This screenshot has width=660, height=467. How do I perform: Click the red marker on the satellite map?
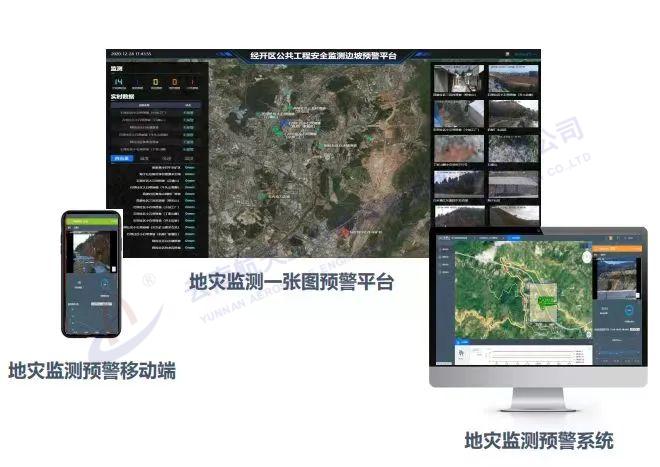(343, 233)
